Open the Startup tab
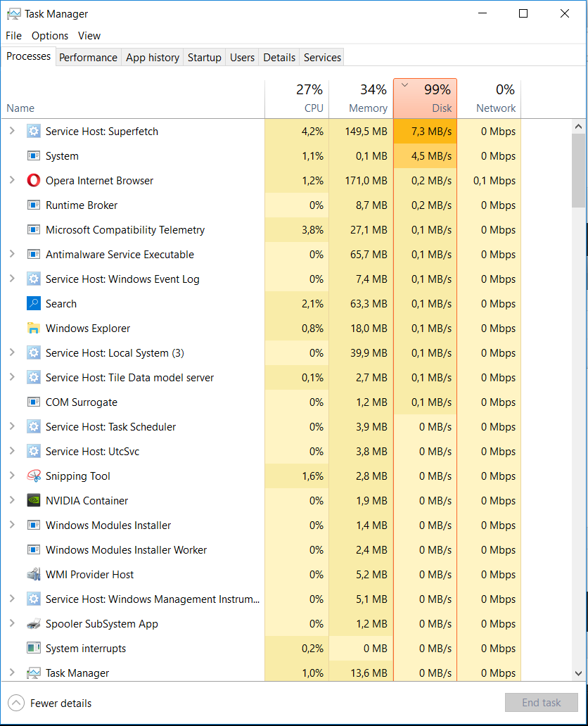Viewport: 588px width, 726px height. pyautogui.click(x=204, y=58)
